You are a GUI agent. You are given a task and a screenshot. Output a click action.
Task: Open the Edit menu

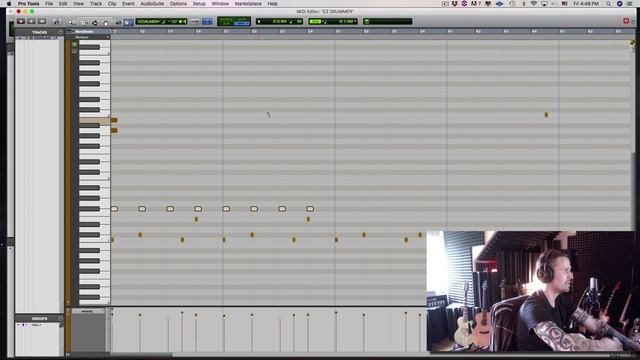(x=63, y=4)
